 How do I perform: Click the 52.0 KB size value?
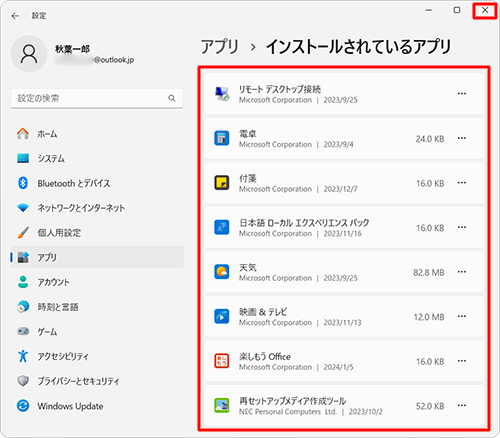pyautogui.click(x=430, y=406)
